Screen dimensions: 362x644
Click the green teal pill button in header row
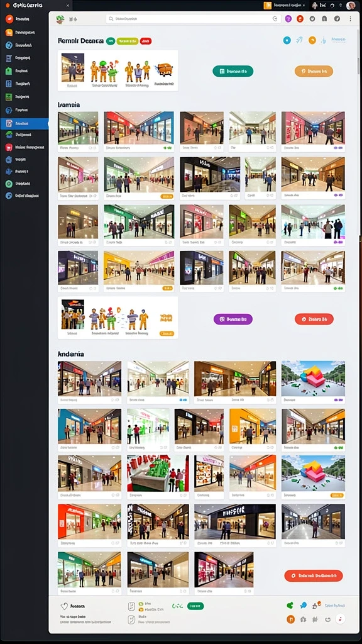tap(233, 71)
